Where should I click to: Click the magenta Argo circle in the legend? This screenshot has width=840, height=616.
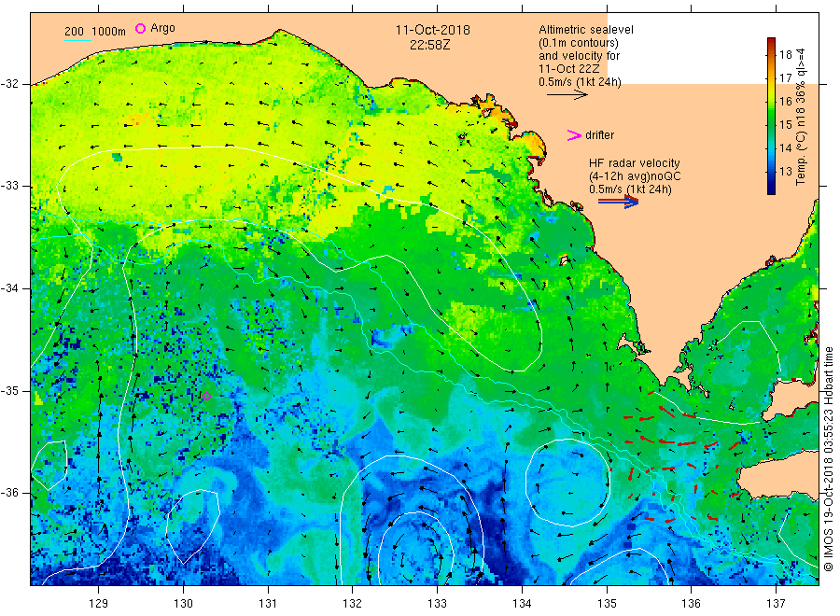tap(140, 28)
